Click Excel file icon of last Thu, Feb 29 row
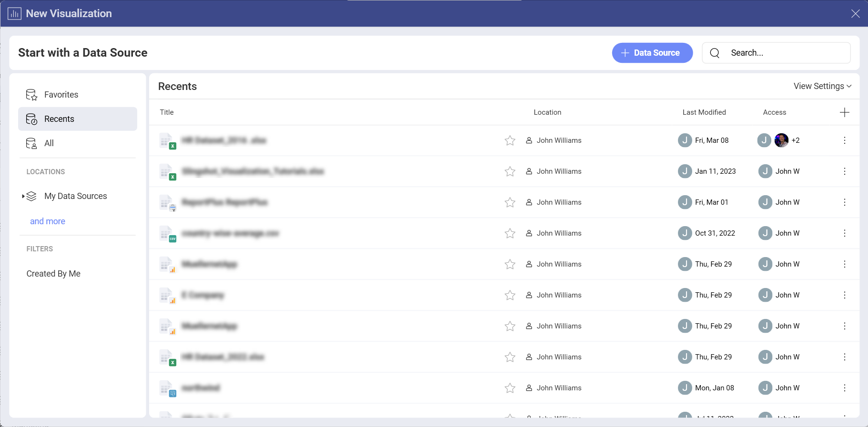 pyautogui.click(x=168, y=357)
